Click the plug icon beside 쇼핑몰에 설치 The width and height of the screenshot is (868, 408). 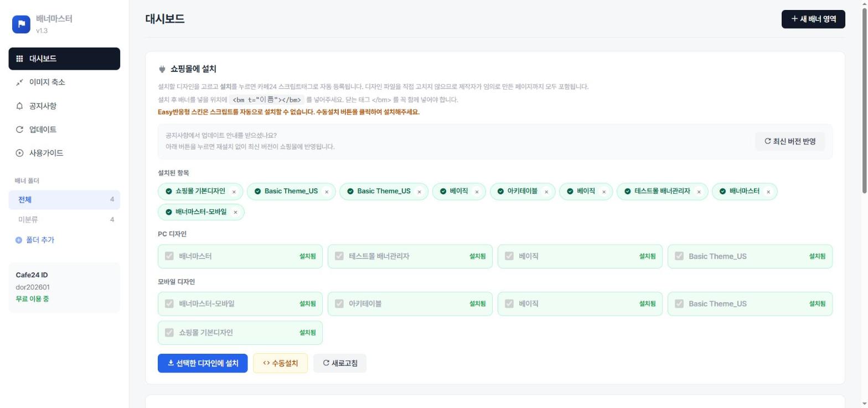[x=162, y=69]
